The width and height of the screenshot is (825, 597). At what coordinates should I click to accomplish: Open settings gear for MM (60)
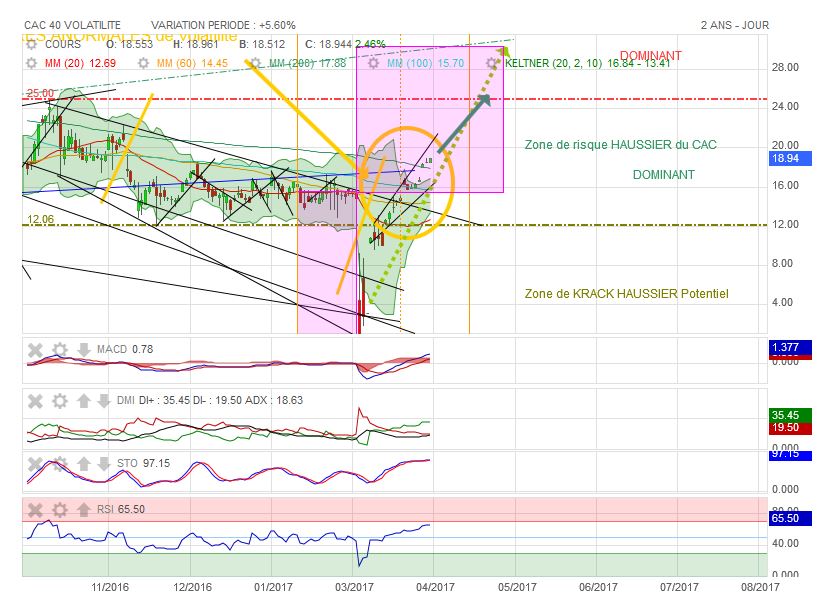tap(143, 63)
